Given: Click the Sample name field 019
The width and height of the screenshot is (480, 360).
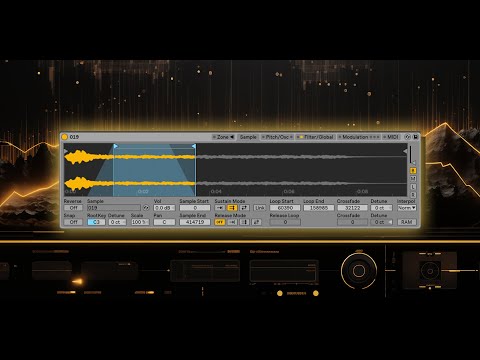Looking at the screenshot, I should (114, 208).
